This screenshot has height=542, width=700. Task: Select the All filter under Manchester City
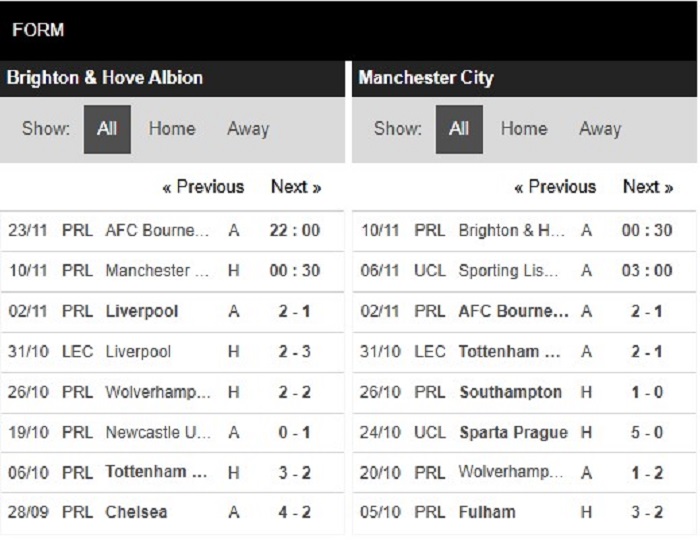[x=459, y=129]
